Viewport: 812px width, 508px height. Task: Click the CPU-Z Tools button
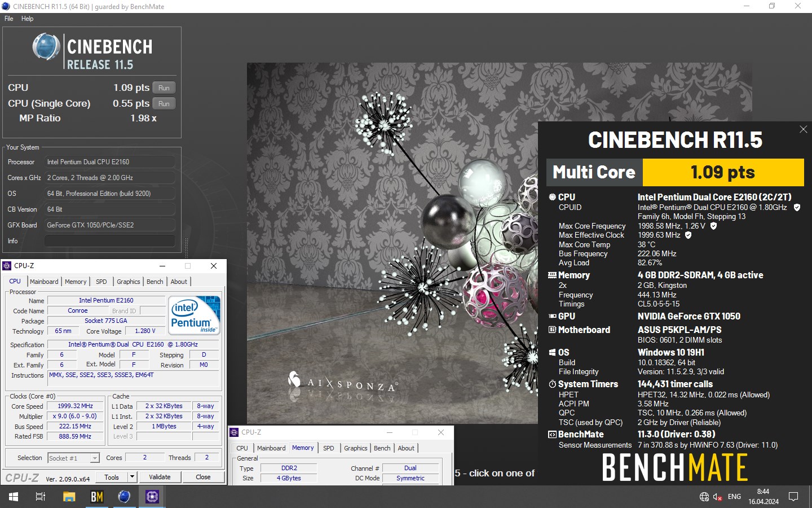click(112, 477)
